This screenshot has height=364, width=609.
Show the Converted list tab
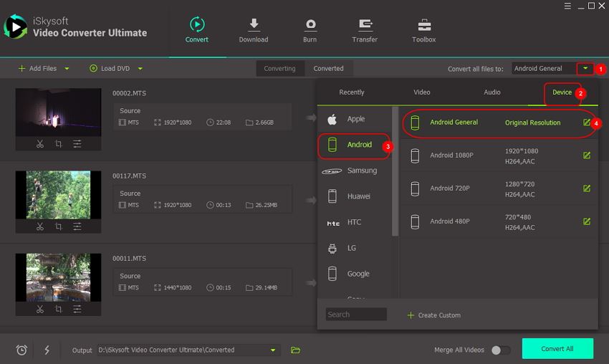click(x=329, y=68)
